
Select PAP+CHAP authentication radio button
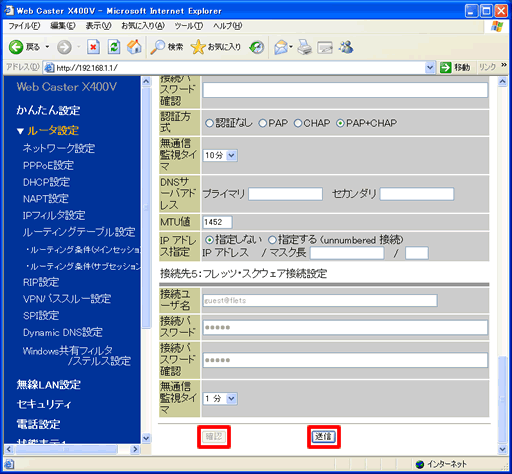click(x=340, y=123)
